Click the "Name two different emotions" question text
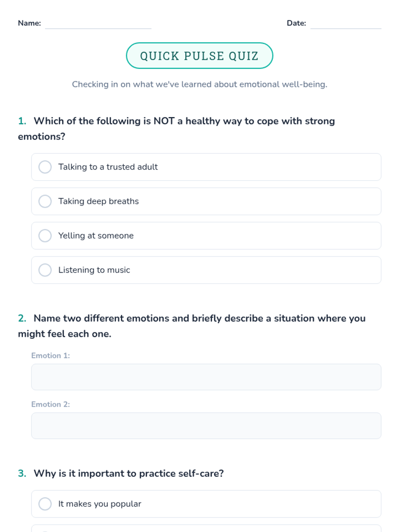399x532 pixels. click(x=192, y=326)
